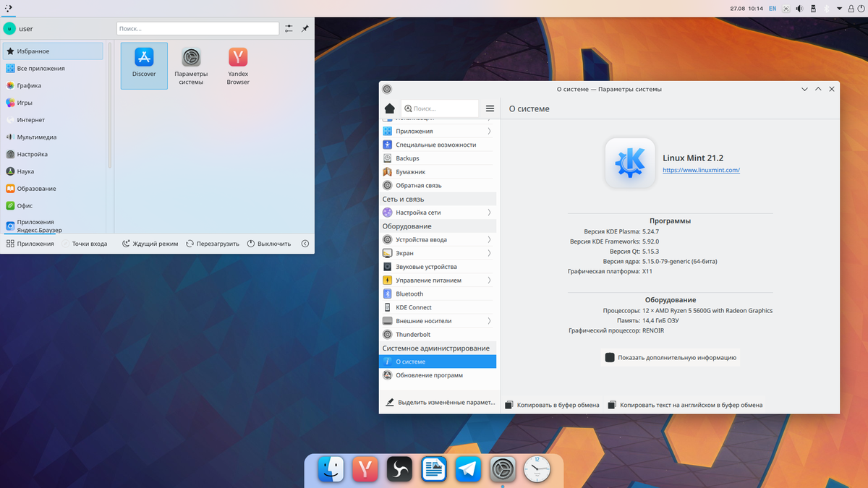868x488 pixels.
Task: Click the volume icon in system tray
Action: (799, 9)
